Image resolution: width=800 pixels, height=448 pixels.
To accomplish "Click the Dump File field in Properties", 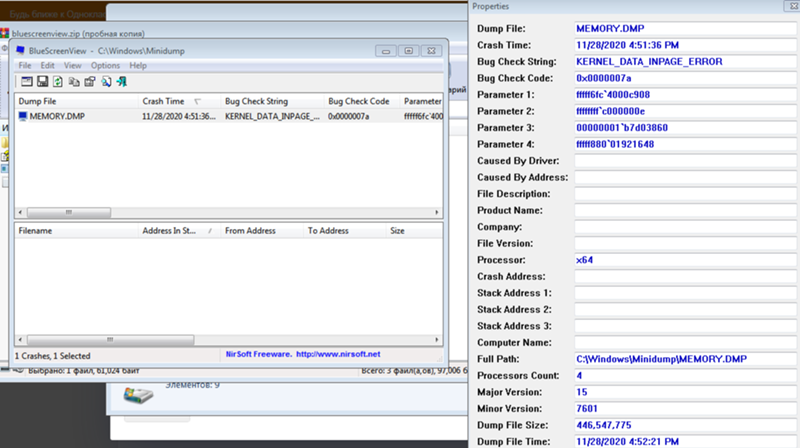I will (685, 29).
